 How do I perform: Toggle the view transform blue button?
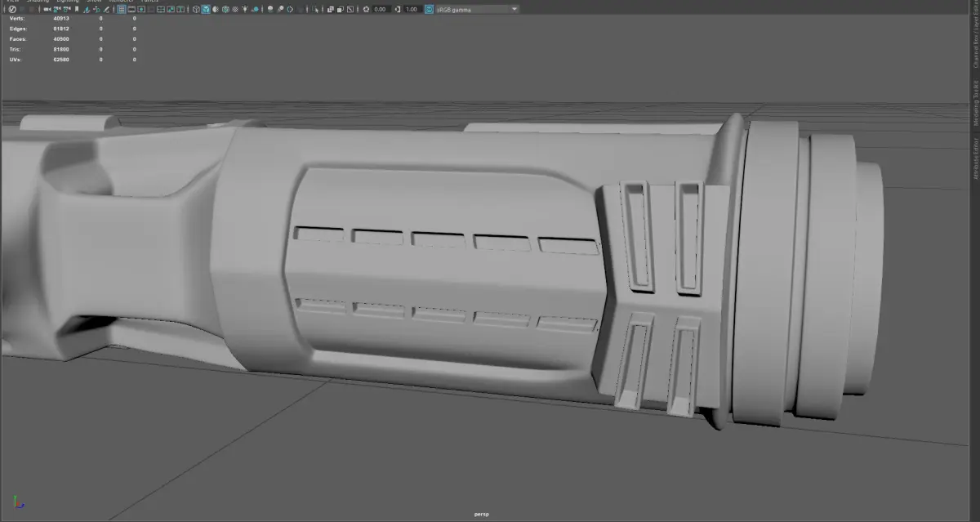point(429,9)
